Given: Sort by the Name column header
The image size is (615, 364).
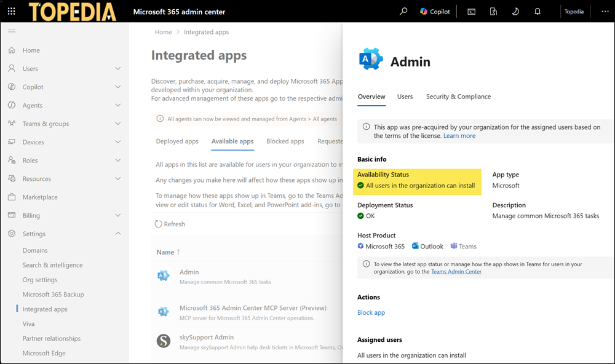Looking at the screenshot, I should click(169, 252).
